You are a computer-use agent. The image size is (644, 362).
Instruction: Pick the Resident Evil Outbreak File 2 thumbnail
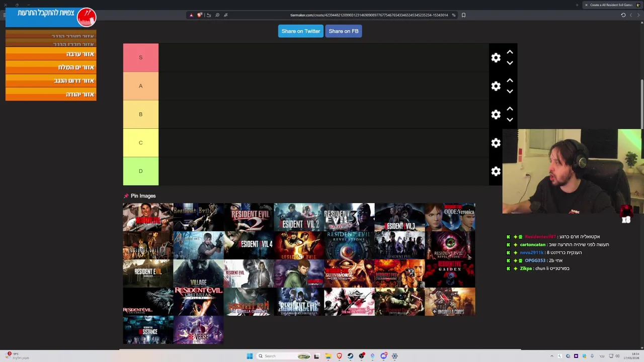198,302
